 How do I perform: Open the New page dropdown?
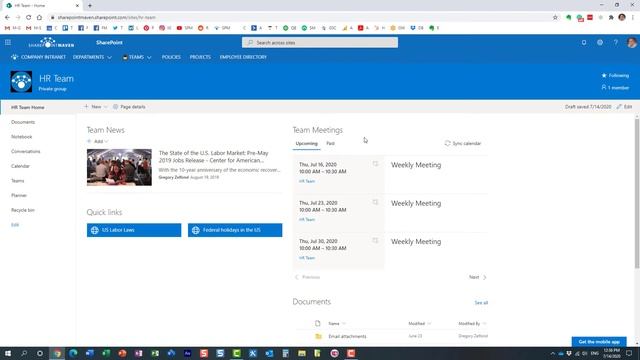click(x=96, y=107)
